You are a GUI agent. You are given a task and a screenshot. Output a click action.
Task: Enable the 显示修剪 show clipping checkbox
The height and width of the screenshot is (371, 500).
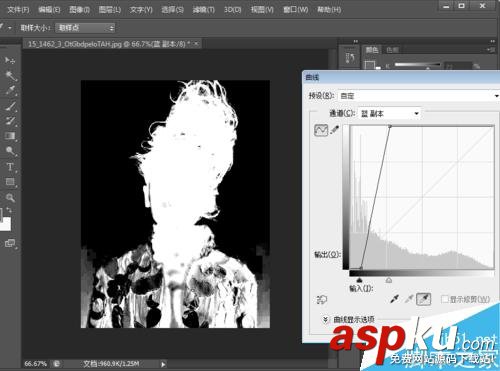(445, 299)
